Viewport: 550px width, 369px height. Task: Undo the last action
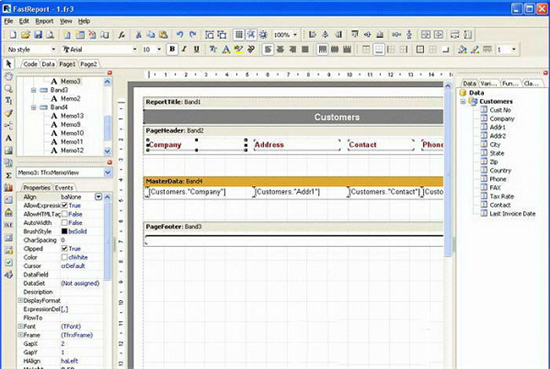coord(180,35)
